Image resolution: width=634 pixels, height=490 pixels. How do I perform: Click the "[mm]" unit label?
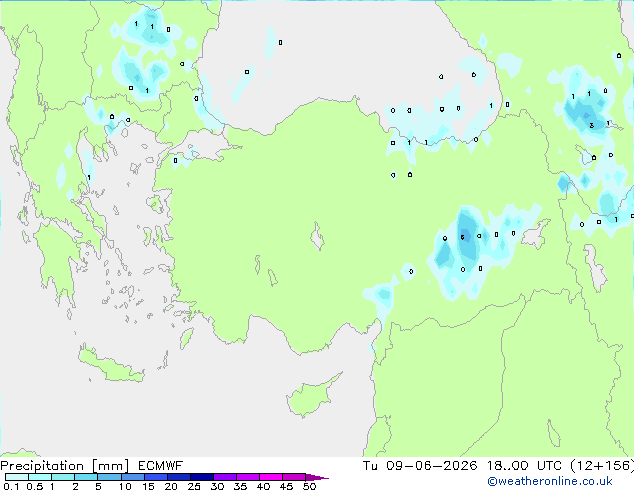(110, 466)
